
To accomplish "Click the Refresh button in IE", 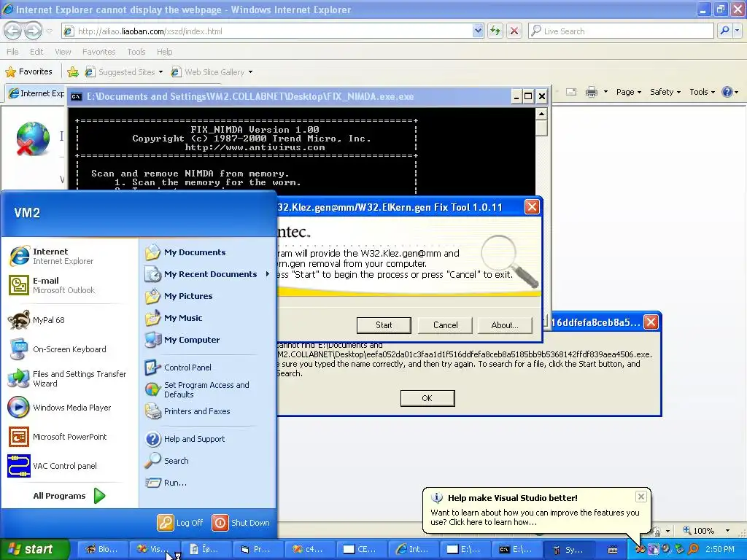I will (495, 31).
